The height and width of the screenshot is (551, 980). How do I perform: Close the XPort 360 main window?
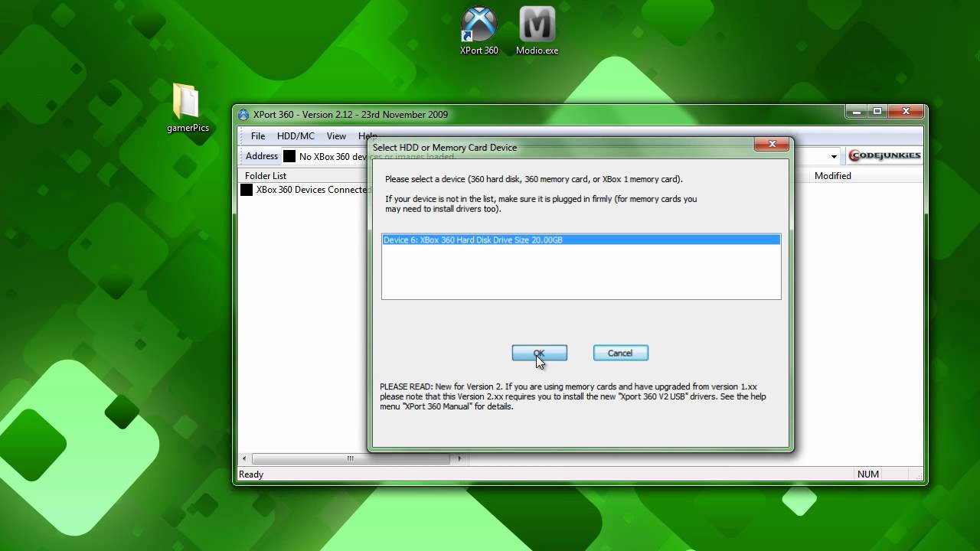(x=906, y=112)
